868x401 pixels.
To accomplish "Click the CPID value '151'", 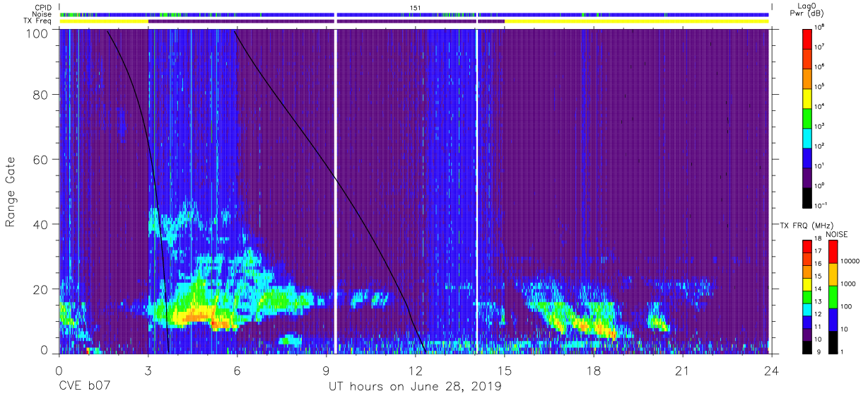I will coord(415,7).
